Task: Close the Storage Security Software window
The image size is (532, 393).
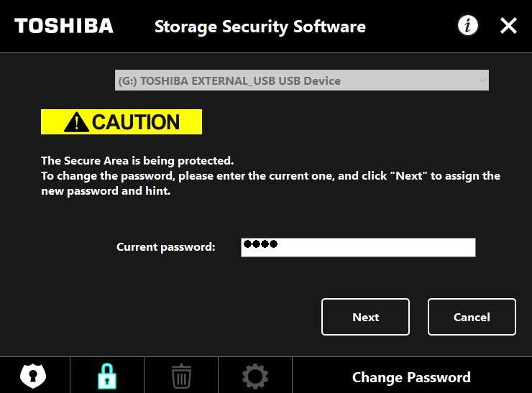Action: tap(508, 27)
